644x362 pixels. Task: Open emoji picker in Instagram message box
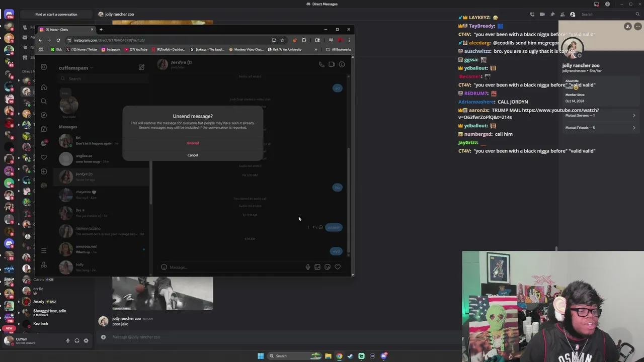pos(164,267)
